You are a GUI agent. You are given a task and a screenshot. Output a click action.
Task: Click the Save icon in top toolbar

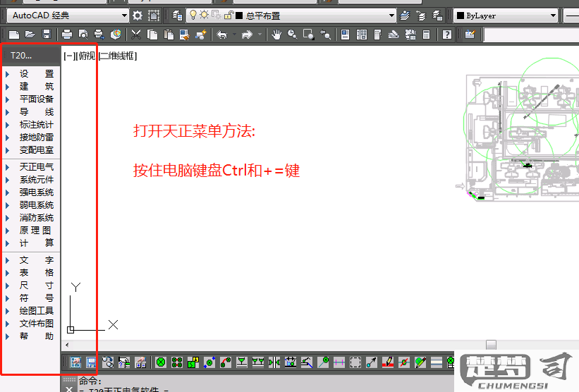[x=47, y=35]
